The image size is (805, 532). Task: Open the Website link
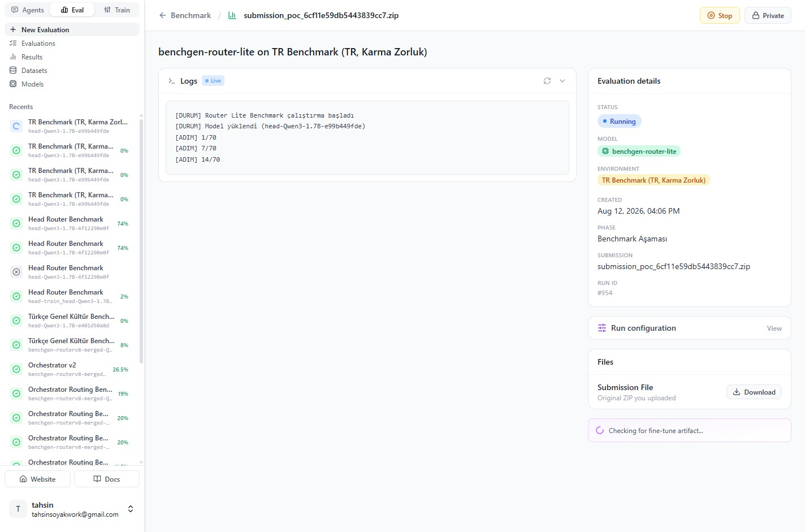[37, 479]
